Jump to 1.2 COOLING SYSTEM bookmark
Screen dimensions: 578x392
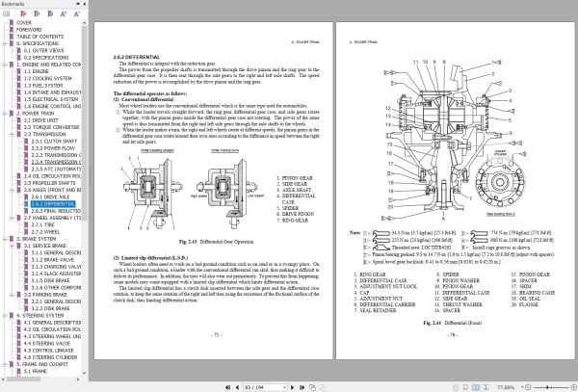47,78
